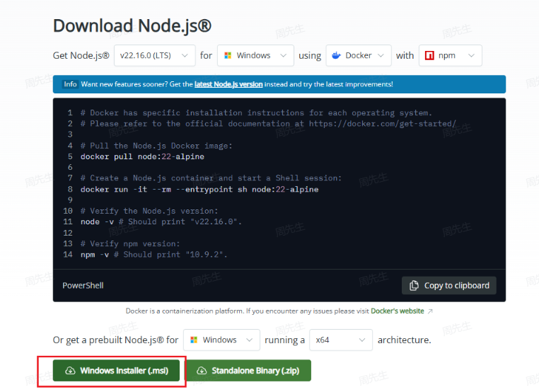The image size is (539, 392).
Task: Click the '# Verify the Node.js version:' comment
Action: point(149,211)
